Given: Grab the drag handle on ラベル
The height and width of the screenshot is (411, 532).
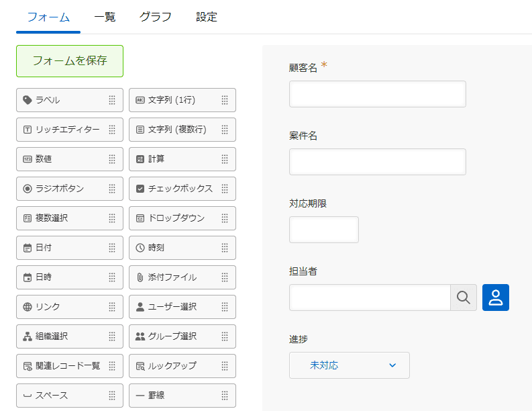Looking at the screenshot, I should [112, 100].
